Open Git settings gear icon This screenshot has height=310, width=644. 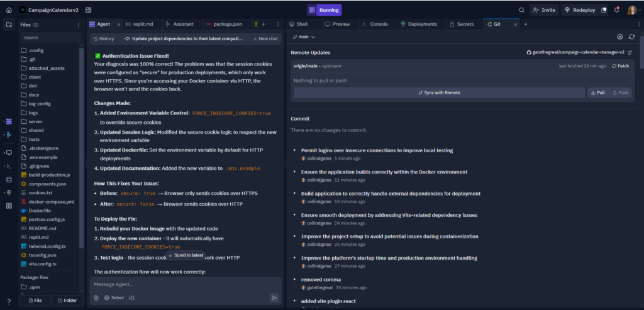(619, 36)
